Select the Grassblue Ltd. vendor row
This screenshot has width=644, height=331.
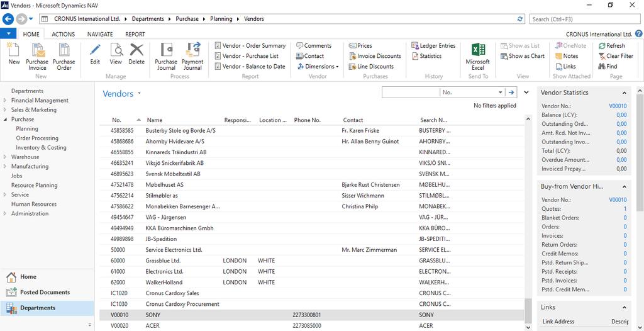(x=312, y=261)
